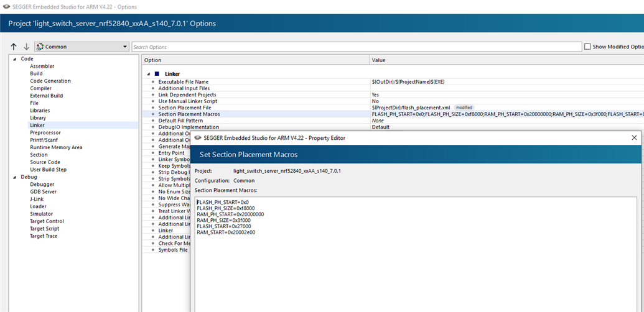Select Libraries category
Image resolution: width=644 pixels, height=312 pixels.
pos(40,110)
